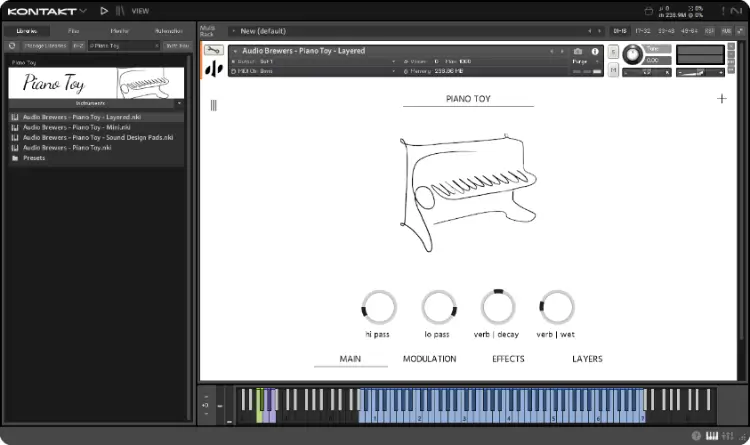Open the VIEW menu
This screenshot has width=750, height=445.
tap(140, 11)
